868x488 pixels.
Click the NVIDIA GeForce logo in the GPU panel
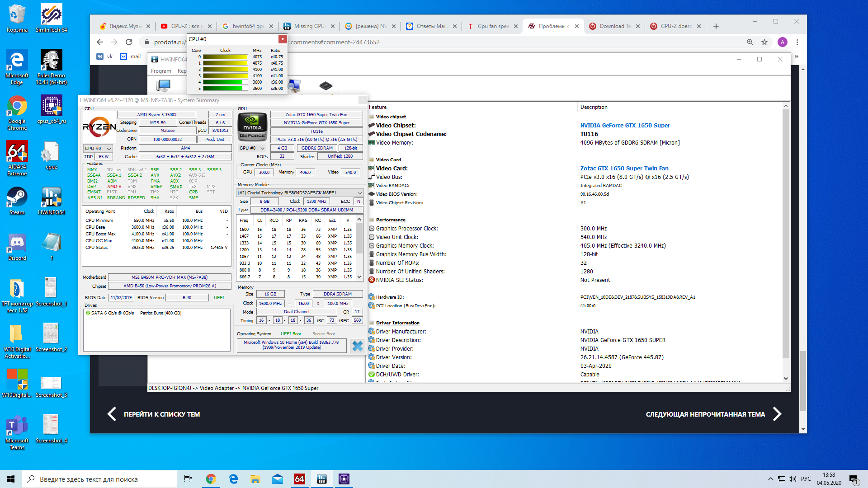click(x=252, y=127)
